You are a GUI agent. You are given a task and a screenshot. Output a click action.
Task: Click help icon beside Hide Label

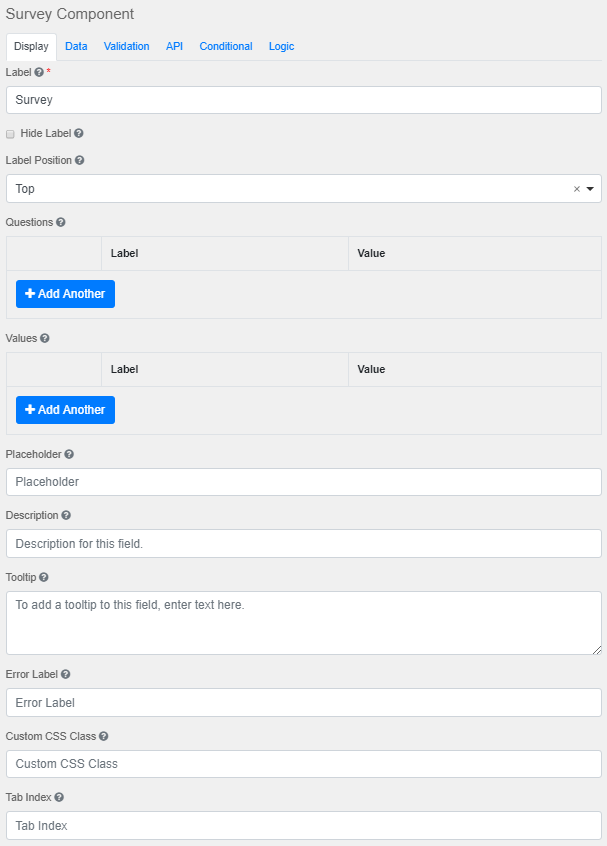pyautogui.click(x=79, y=133)
